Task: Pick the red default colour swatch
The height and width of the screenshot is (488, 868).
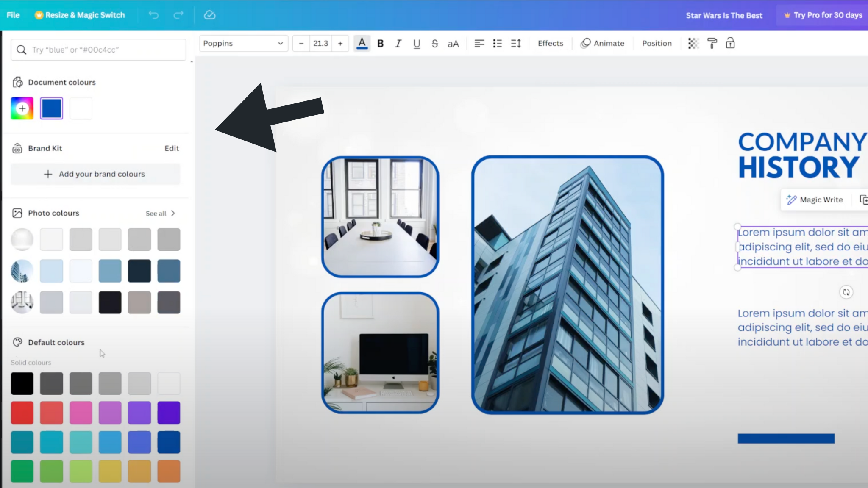Action: pyautogui.click(x=22, y=413)
